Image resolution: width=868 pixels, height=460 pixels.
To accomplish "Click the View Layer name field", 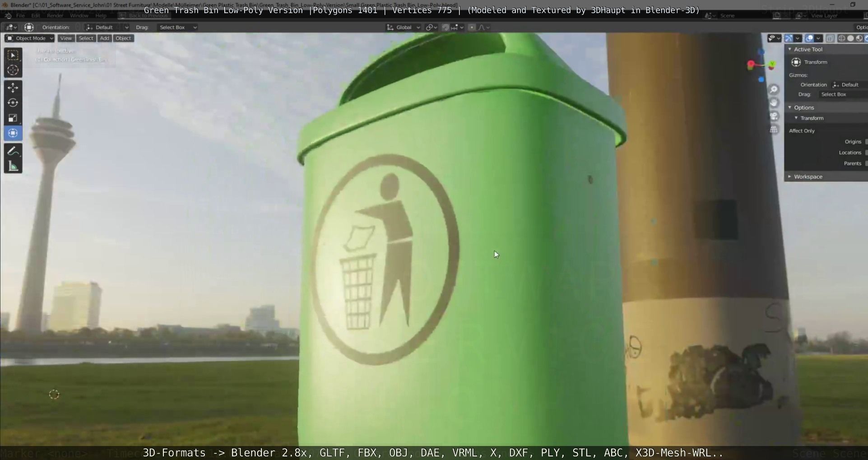I will point(835,15).
